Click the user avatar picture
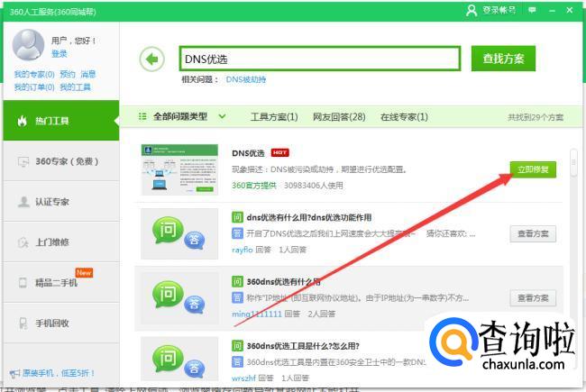 pos(29,45)
